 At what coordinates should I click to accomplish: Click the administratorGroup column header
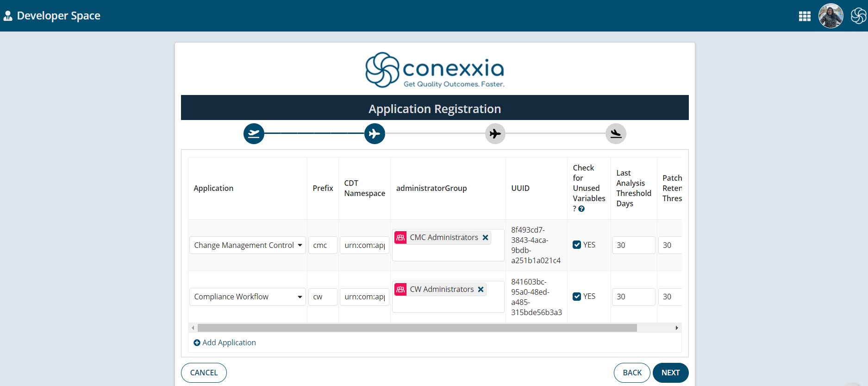point(431,188)
